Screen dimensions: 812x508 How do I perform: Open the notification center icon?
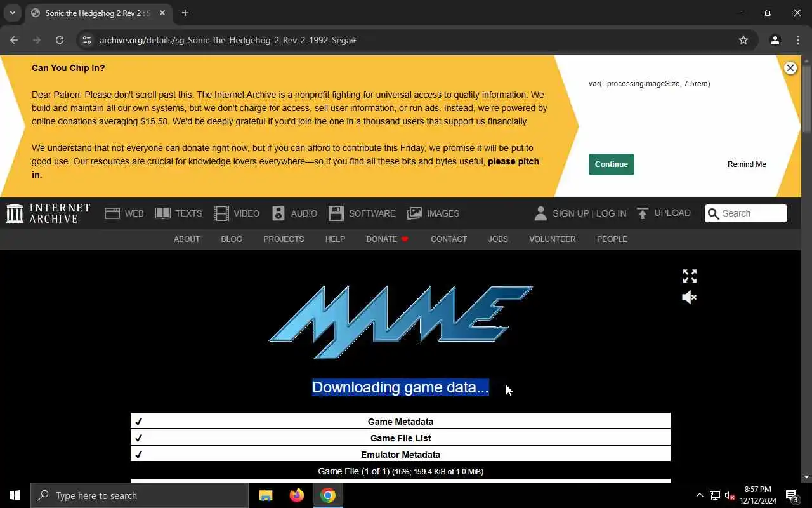792,495
